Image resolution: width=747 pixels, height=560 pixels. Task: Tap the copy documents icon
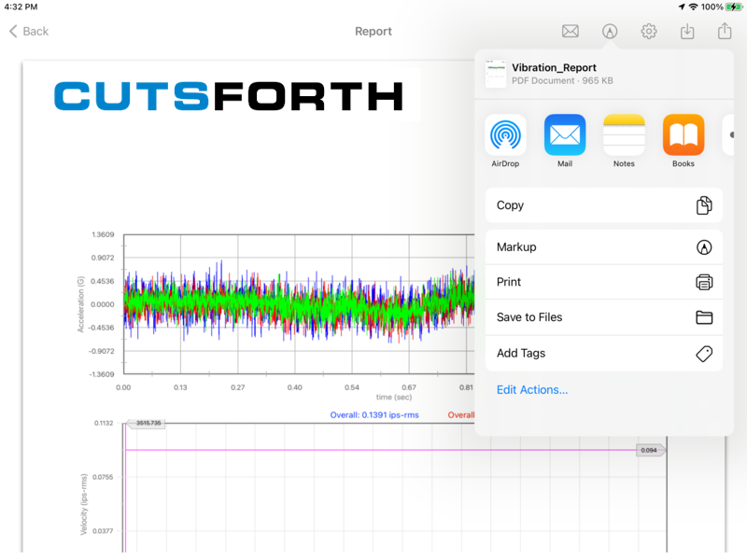point(704,205)
